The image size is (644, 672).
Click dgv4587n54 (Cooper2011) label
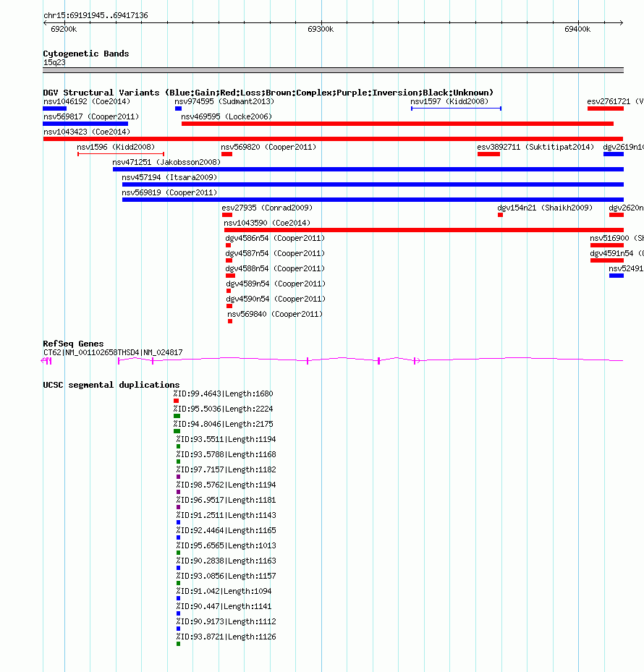coord(275,254)
